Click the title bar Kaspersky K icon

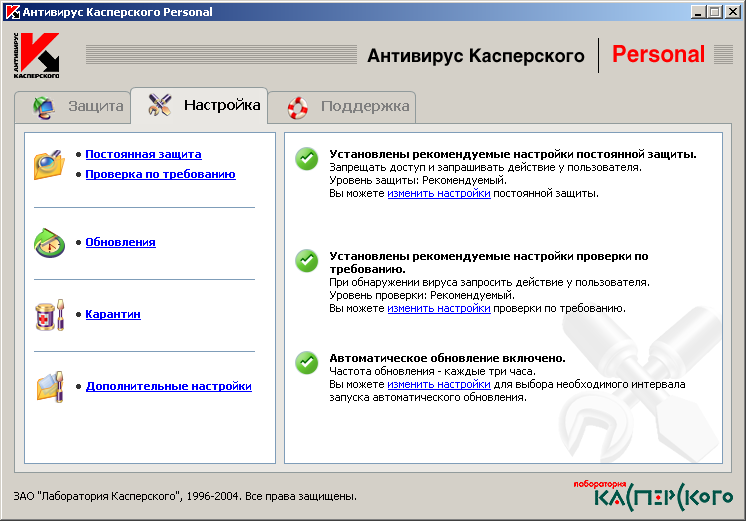point(13,12)
